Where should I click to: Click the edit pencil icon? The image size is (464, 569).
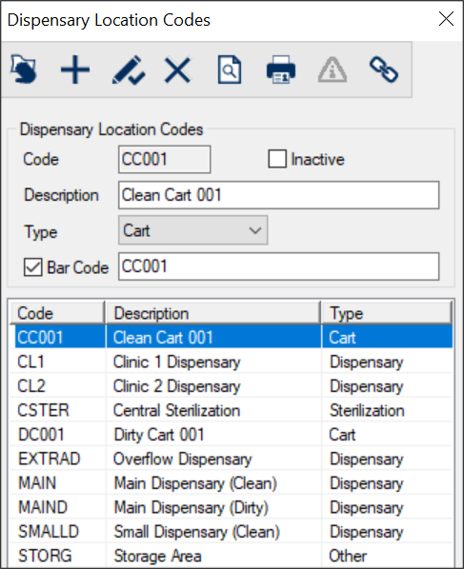coord(128,70)
